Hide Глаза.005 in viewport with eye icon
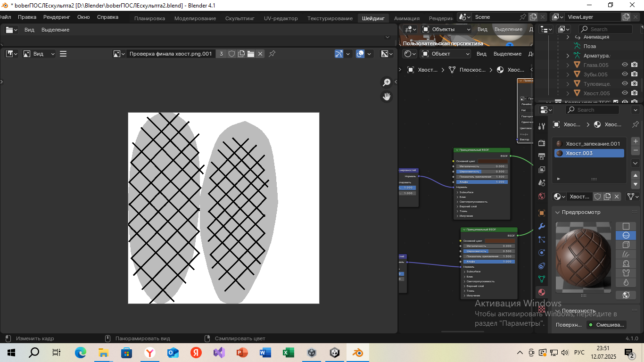The width and height of the screenshot is (644, 362). (625, 65)
